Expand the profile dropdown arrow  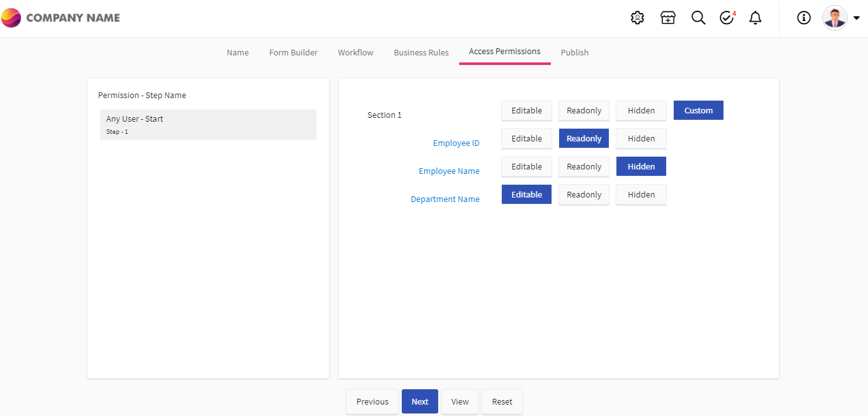pos(857,18)
